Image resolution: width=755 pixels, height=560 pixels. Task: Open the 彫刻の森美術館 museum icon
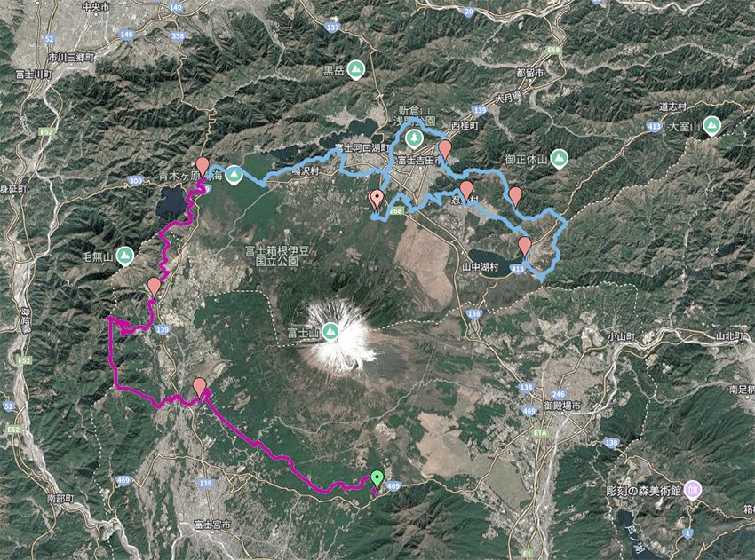(x=694, y=490)
